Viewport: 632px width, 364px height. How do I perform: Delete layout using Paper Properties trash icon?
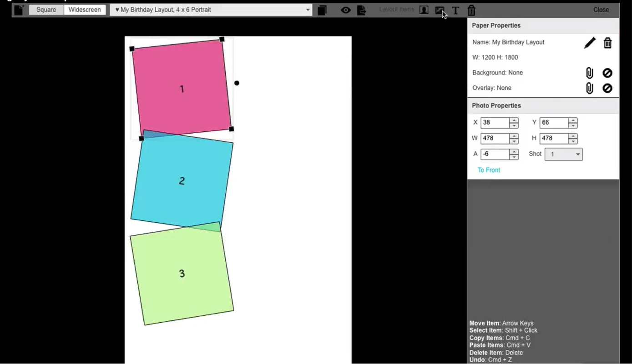pos(607,43)
